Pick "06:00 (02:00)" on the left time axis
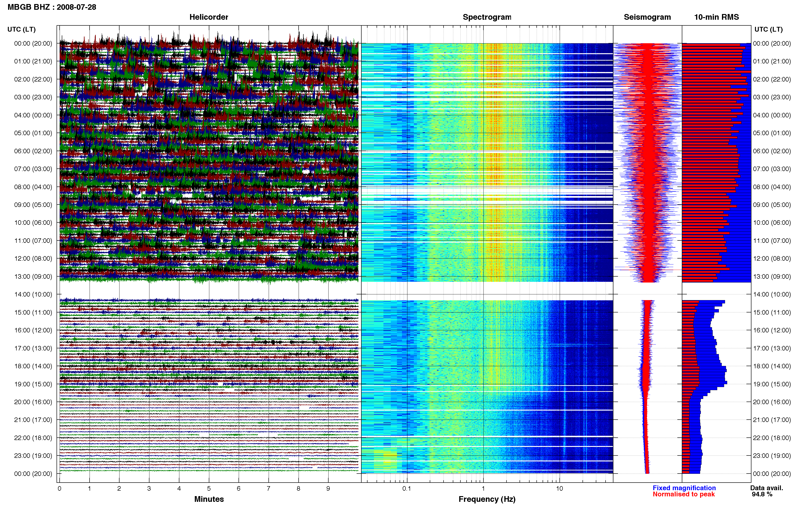This screenshot has height=508, width=812. [x=33, y=151]
